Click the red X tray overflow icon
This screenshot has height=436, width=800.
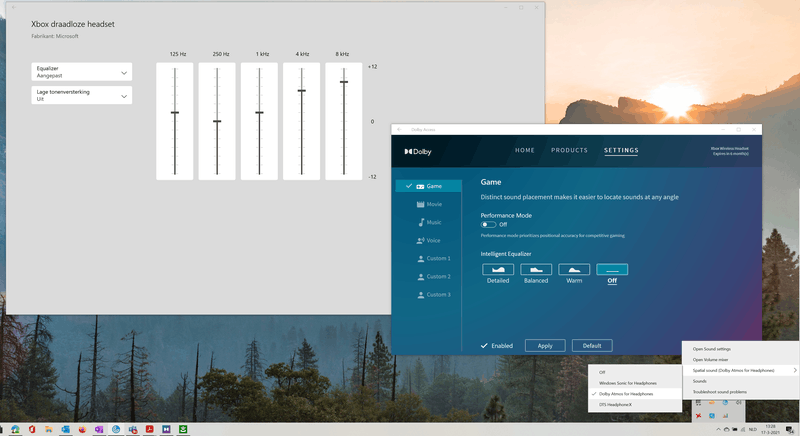(x=698, y=416)
